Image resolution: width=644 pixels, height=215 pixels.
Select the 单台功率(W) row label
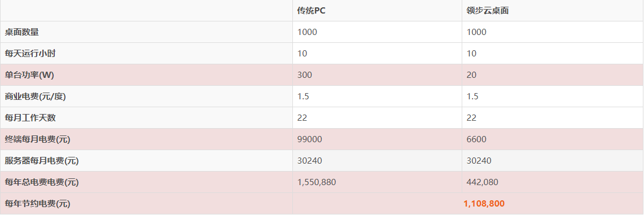click(x=29, y=75)
